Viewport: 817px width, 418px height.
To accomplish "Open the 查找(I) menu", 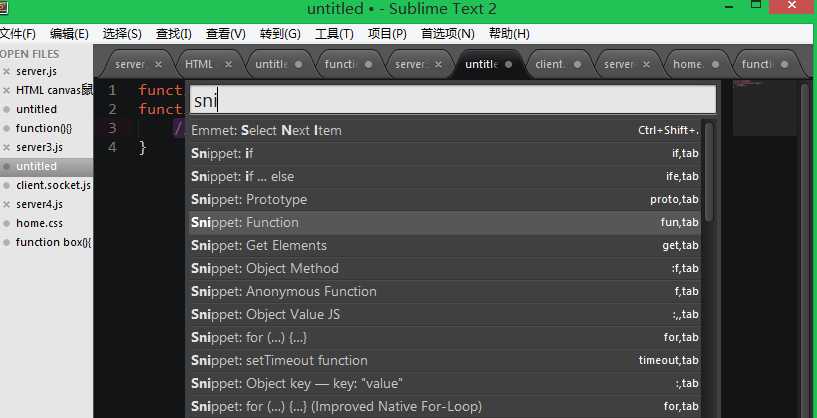I will (174, 34).
